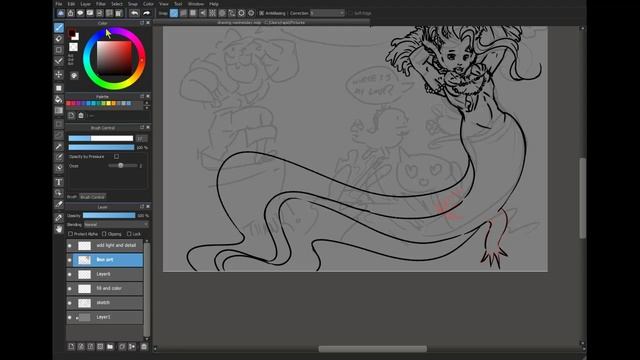Switch to the Brush Control tab at panel bottom
The height and width of the screenshot is (360, 640).
(x=93, y=197)
